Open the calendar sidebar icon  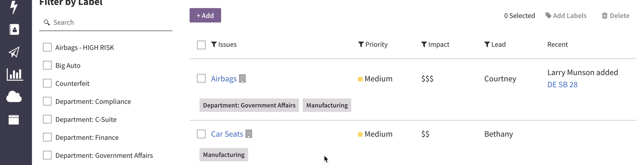[x=14, y=119]
